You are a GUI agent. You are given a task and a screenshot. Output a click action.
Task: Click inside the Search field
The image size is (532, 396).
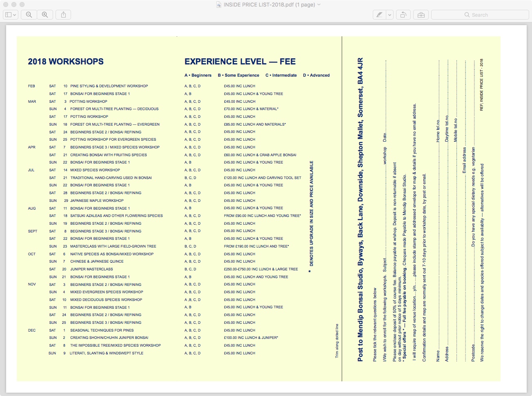coord(480,15)
